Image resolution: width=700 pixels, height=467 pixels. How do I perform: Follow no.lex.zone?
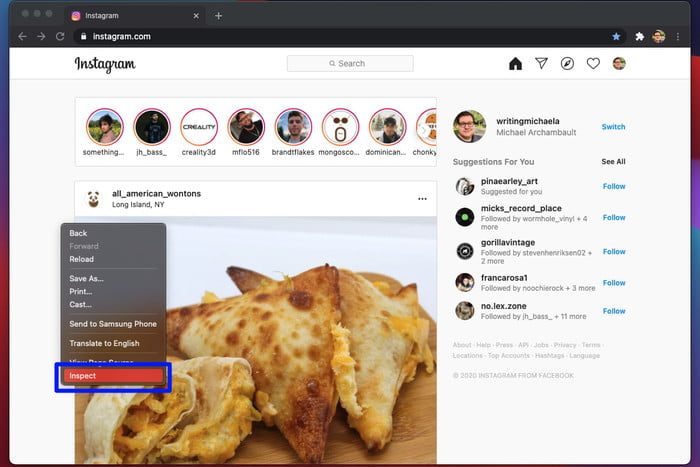614,311
